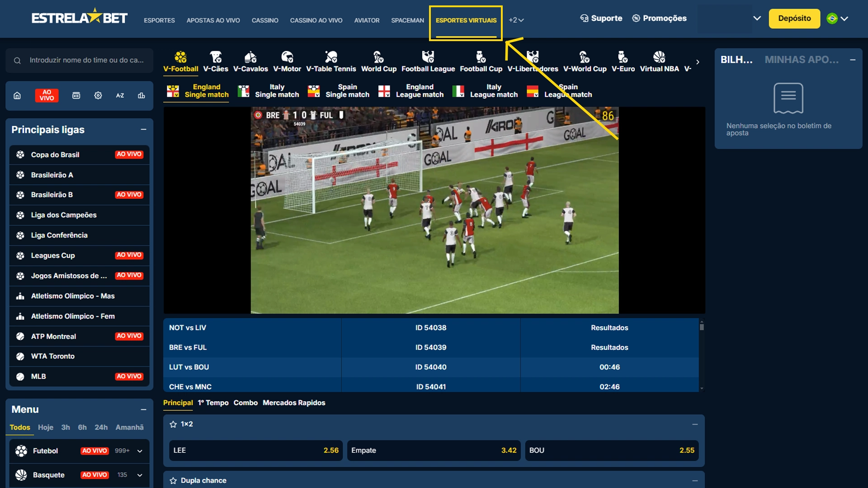This screenshot has height=488, width=868.
Task: Expand the Basquete sport row
Action: click(x=140, y=475)
